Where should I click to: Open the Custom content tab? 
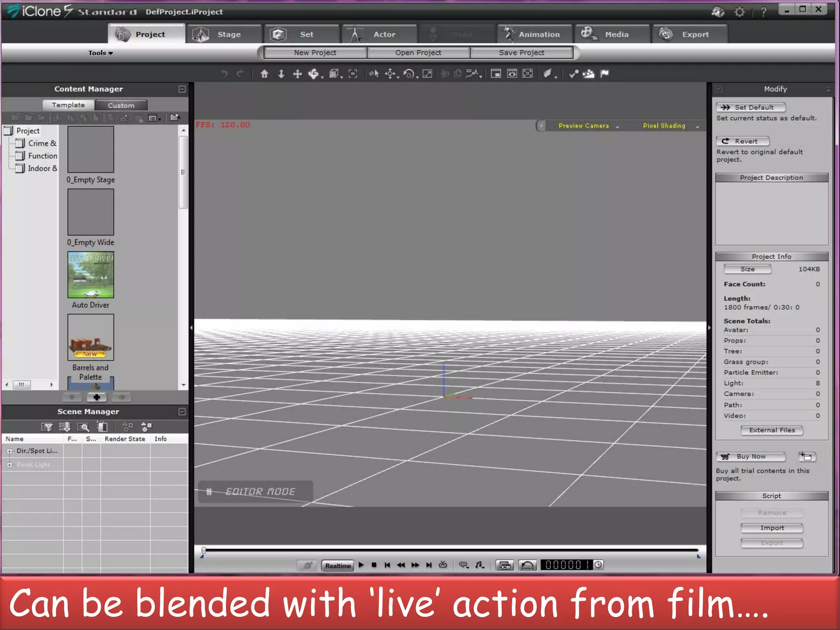[x=121, y=105]
